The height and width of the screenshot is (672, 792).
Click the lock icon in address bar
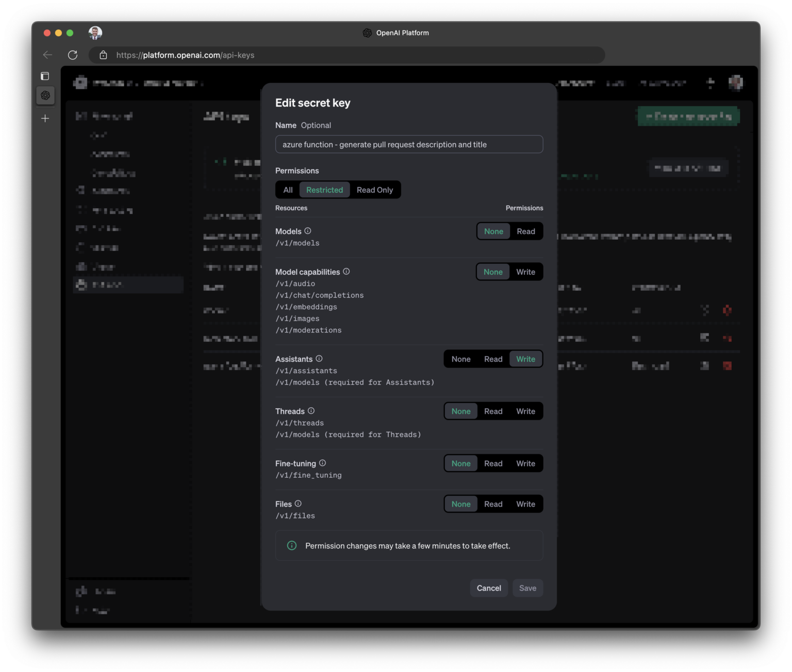point(103,55)
